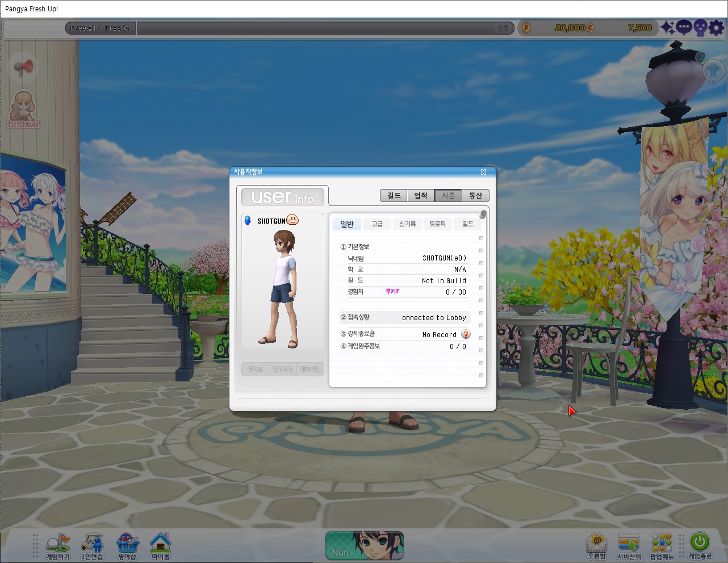Click the 게임하기 golf play icon

[x=57, y=545]
